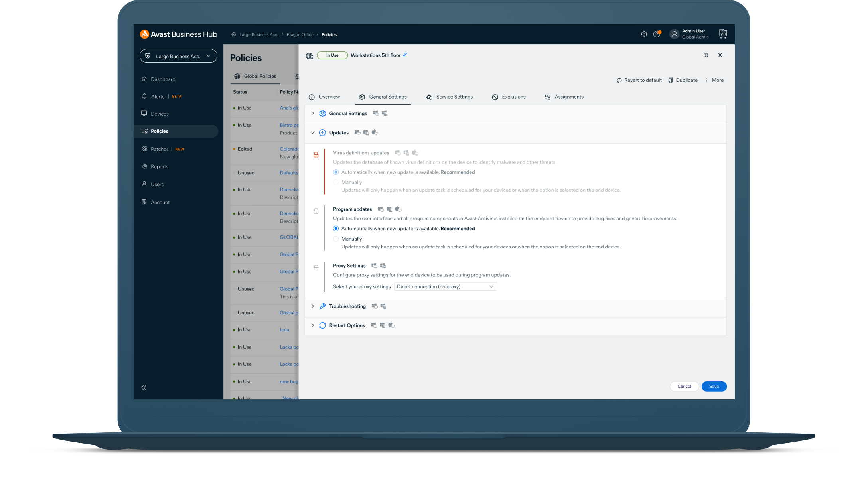The height and width of the screenshot is (497, 868).
Task: Select Automatically for Virus definitions updates
Action: coord(336,172)
